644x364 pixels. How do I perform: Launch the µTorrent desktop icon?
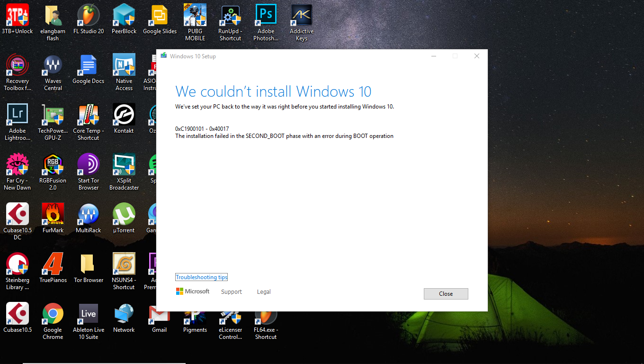tap(124, 218)
